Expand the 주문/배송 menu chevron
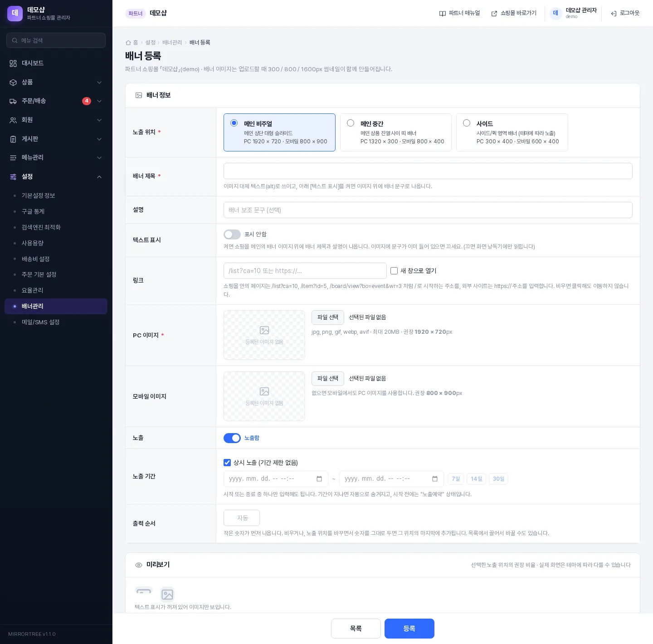This screenshot has height=644, width=653. 99,101
